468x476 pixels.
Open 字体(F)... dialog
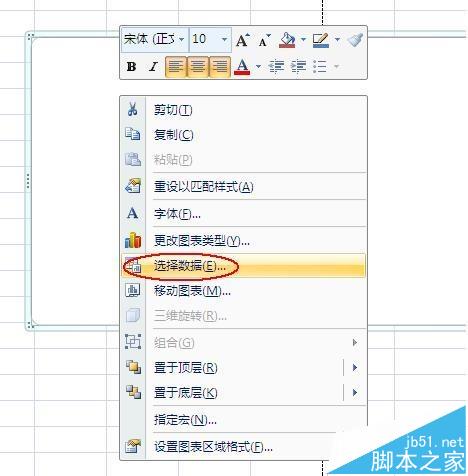243,214
